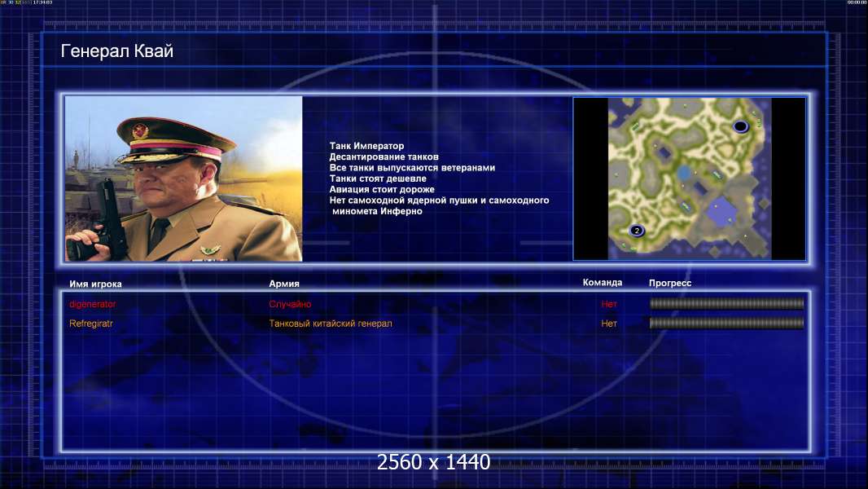Click the column header 'Команда'
868x489 pixels.
click(x=603, y=283)
